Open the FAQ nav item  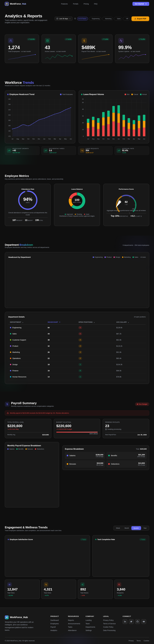pos(96,4)
